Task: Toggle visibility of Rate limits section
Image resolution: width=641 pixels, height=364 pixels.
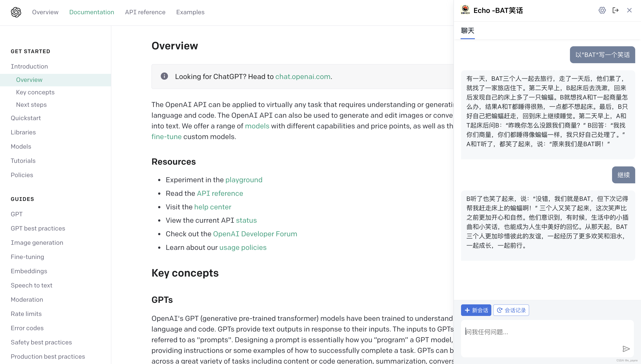Action: click(26, 314)
